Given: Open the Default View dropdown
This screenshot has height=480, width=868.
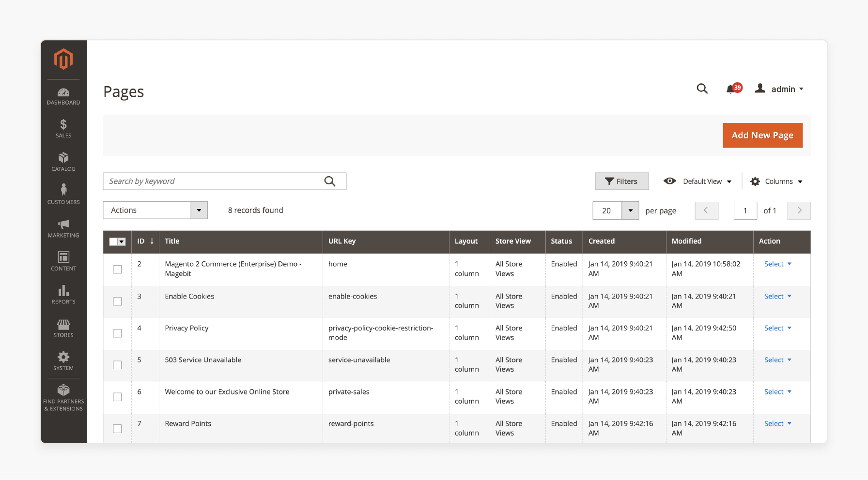Looking at the screenshot, I should (x=697, y=181).
